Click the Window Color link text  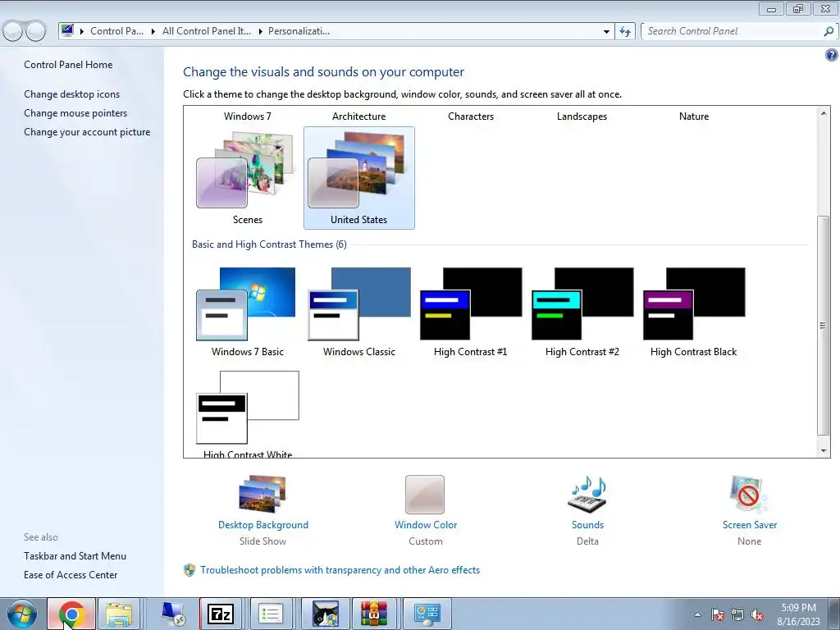click(426, 525)
